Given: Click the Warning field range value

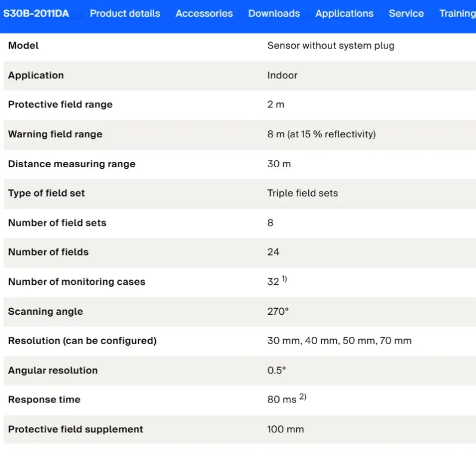Looking at the screenshot, I should [x=321, y=134].
